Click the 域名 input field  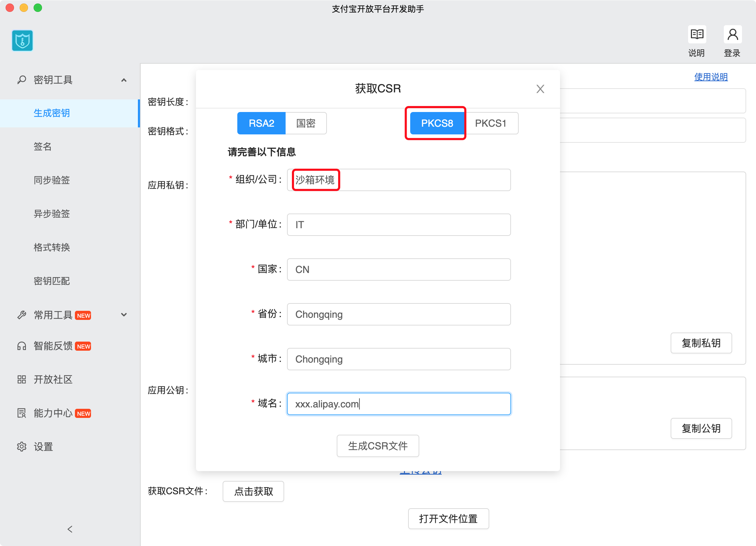coord(399,404)
